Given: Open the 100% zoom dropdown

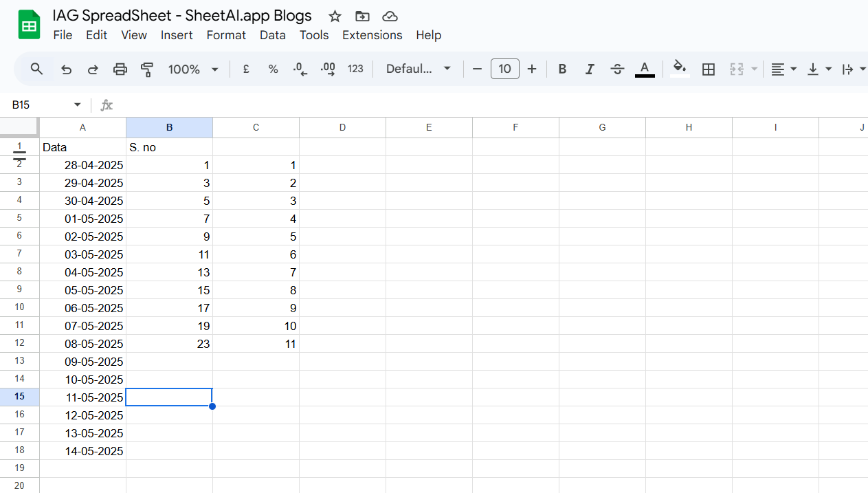Looking at the screenshot, I should coord(193,69).
